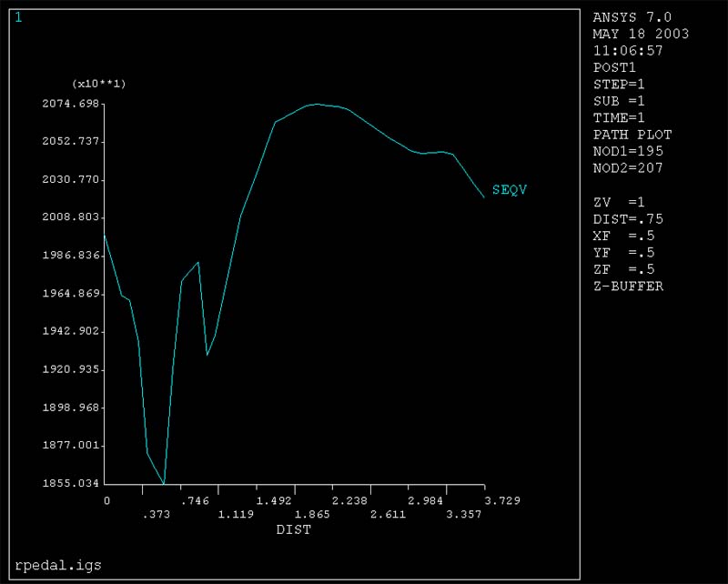
Task: Click the MAY 18 2003 date text
Action: (x=641, y=34)
